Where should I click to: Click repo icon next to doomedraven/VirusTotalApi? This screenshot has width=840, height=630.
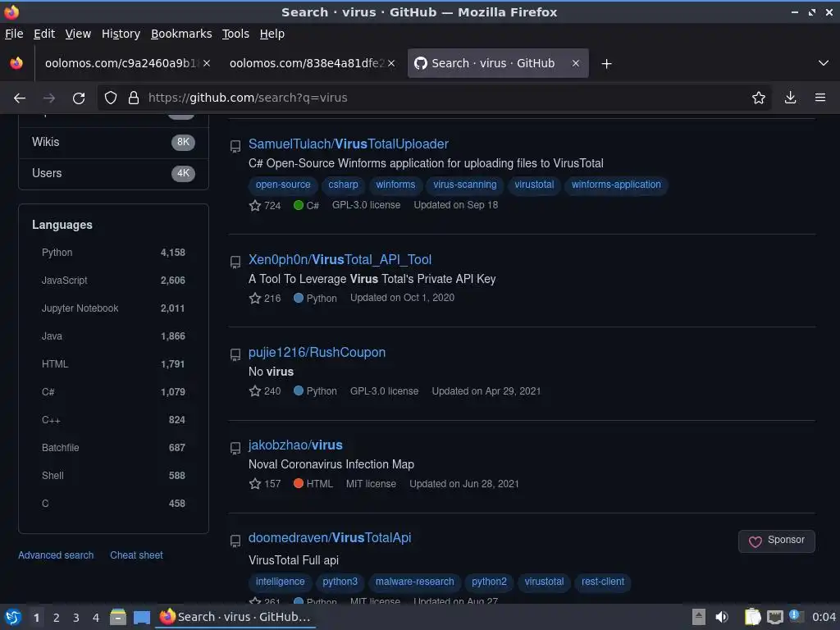click(235, 541)
